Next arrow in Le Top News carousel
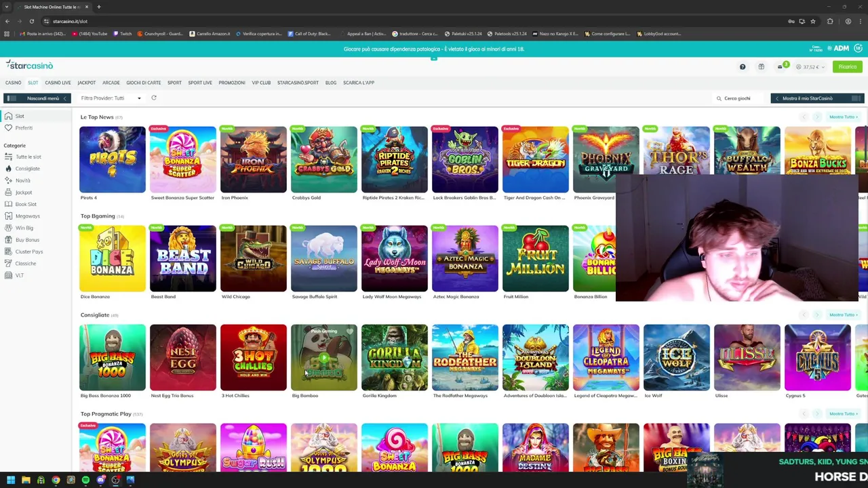The height and width of the screenshot is (488, 868). [x=817, y=117]
